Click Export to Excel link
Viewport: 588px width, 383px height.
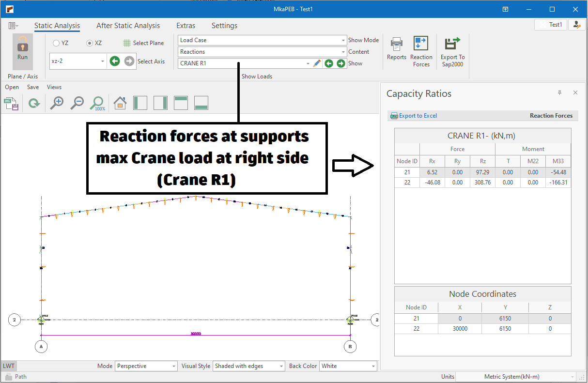click(414, 116)
